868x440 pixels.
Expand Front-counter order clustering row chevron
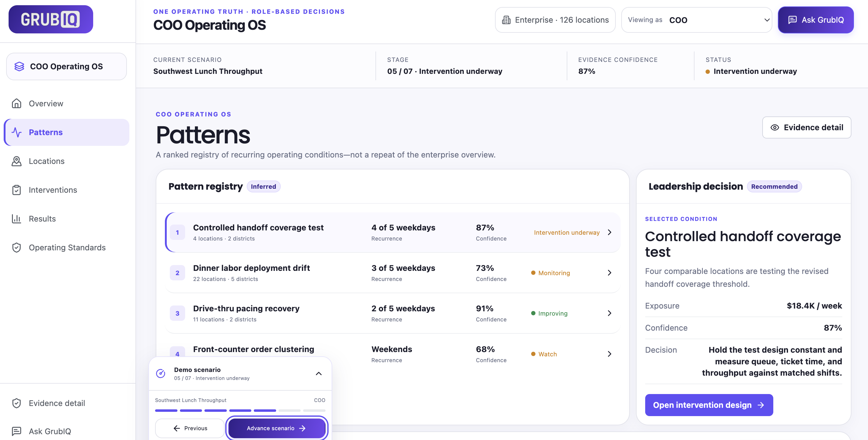[609, 354]
